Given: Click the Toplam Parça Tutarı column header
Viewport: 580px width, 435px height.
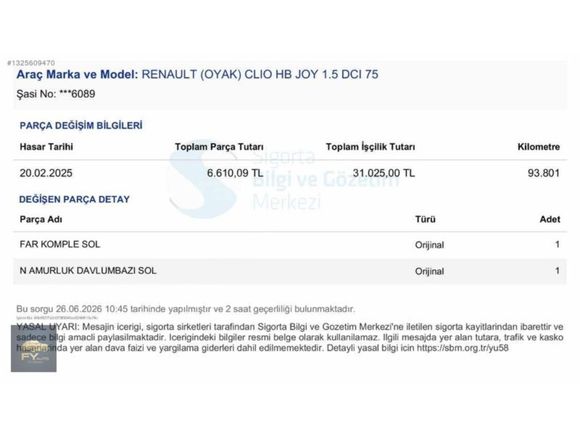Looking at the screenshot, I should 219,147.
